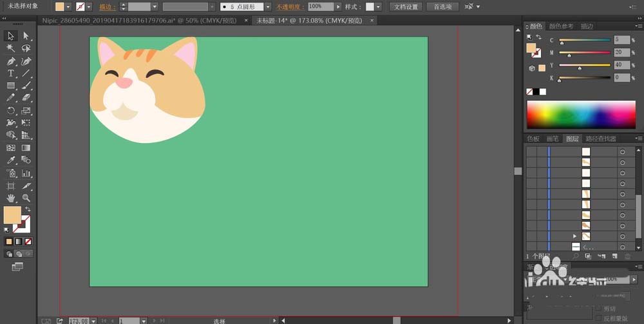Open the fill color dropdown in control bar

coord(68,6)
